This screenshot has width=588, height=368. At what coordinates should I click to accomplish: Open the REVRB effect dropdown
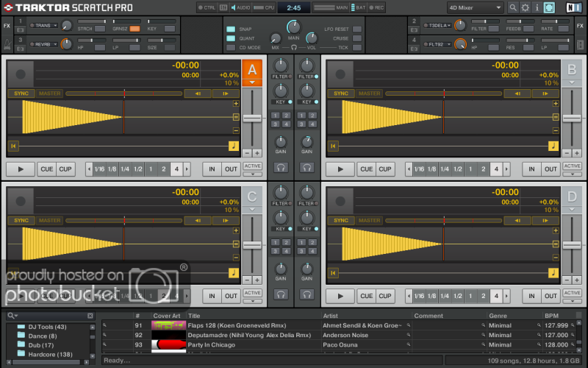coord(43,44)
